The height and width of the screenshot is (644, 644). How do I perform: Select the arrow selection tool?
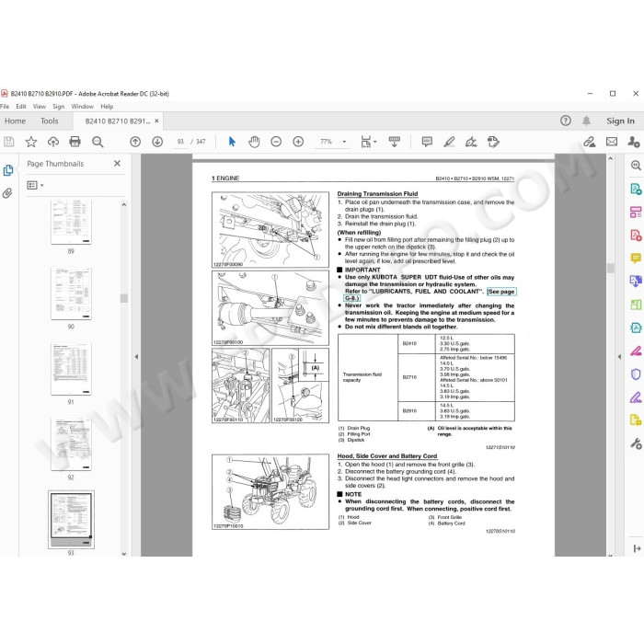(232, 142)
